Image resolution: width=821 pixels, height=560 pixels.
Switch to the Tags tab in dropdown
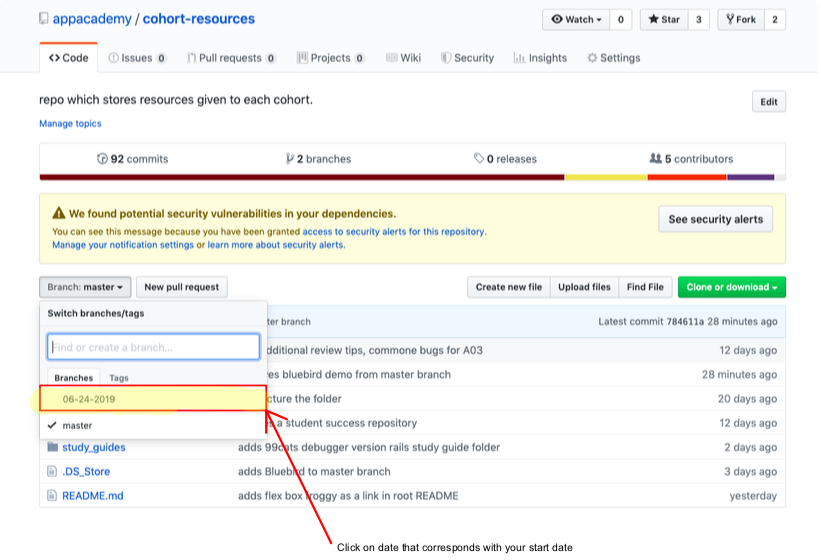point(119,377)
